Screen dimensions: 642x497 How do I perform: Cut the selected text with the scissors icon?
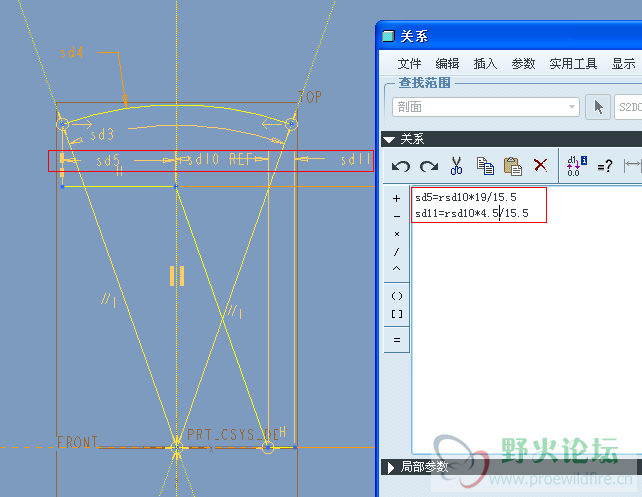pyautogui.click(x=457, y=166)
